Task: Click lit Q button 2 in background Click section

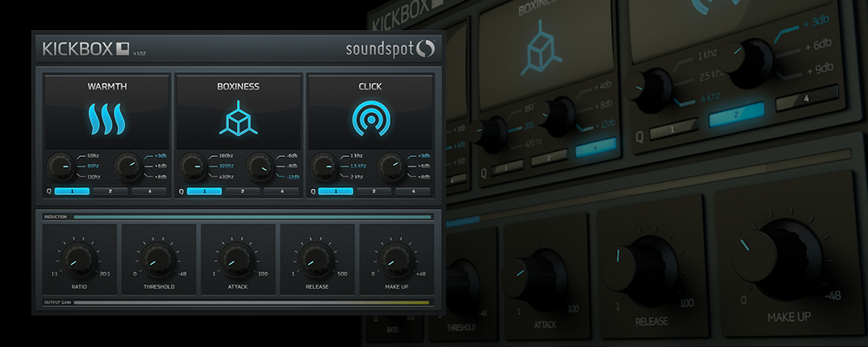Action: pos(736,115)
